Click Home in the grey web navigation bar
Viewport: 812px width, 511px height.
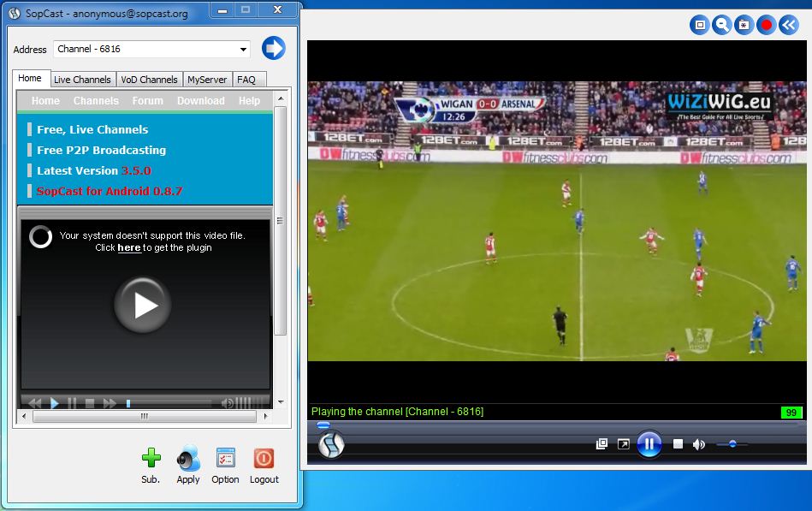click(x=45, y=100)
